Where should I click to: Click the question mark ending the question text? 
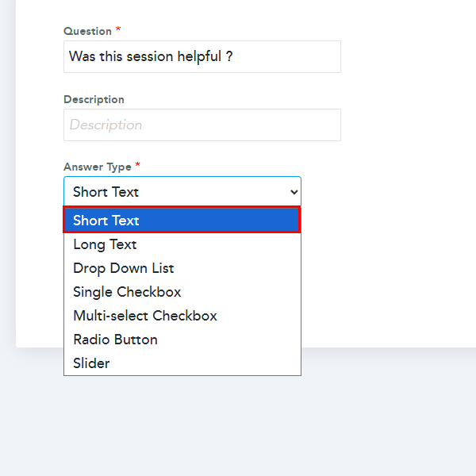tap(229, 57)
